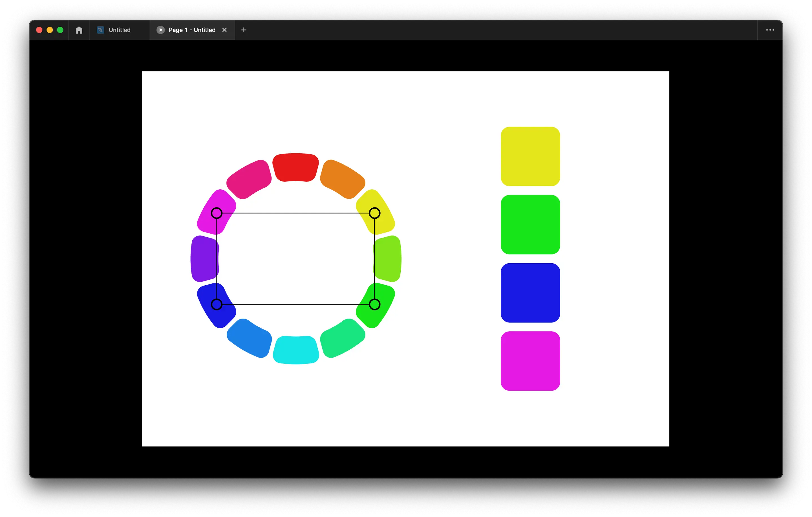The height and width of the screenshot is (517, 812).
Task: Click the home icon in the tab bar
Action: tap(79, 30)
